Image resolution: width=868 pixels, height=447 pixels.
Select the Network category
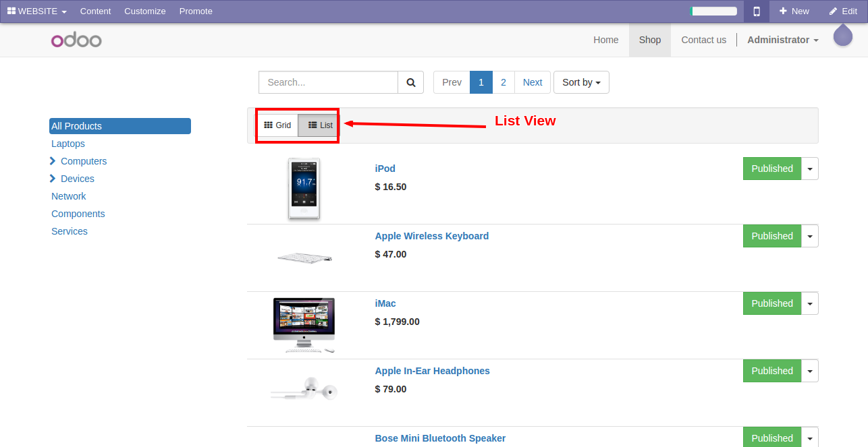pos(69,196)
